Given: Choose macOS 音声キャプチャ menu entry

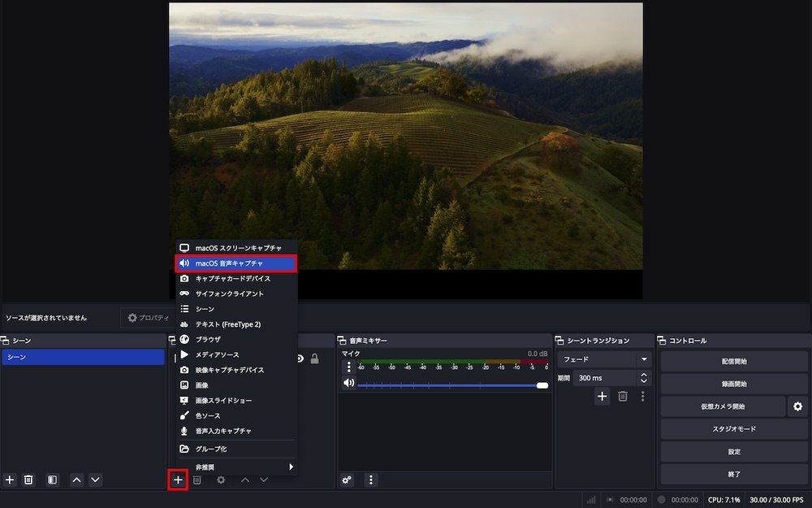Looking at the screenshot, I should click(236, 263).
